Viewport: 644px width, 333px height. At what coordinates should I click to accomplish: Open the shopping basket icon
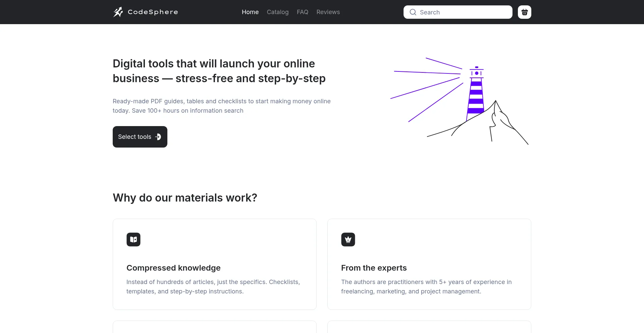click(x=525, y=12)
